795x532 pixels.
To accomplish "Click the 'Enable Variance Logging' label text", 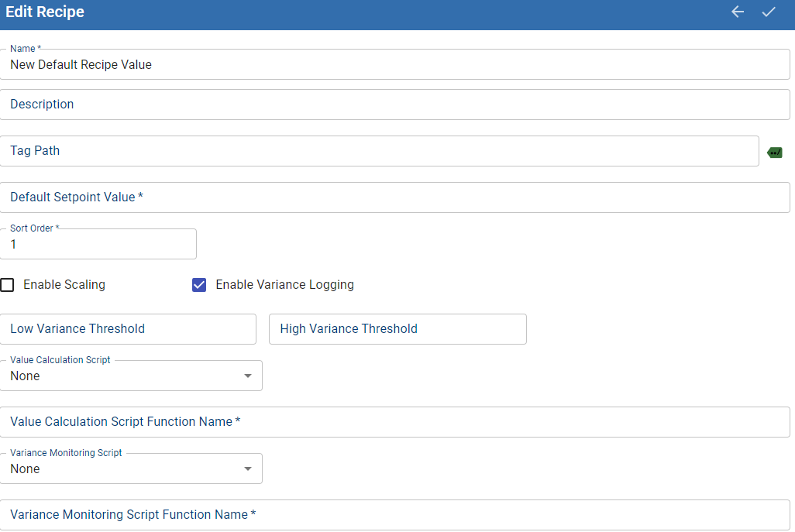I will [x=284, y=285].
